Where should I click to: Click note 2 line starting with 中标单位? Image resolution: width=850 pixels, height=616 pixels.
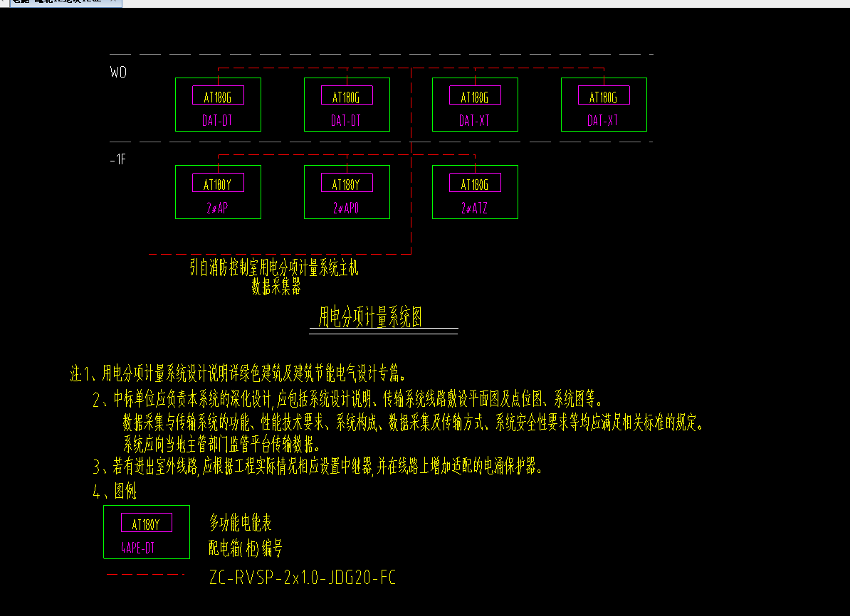[x=348, y=399]
